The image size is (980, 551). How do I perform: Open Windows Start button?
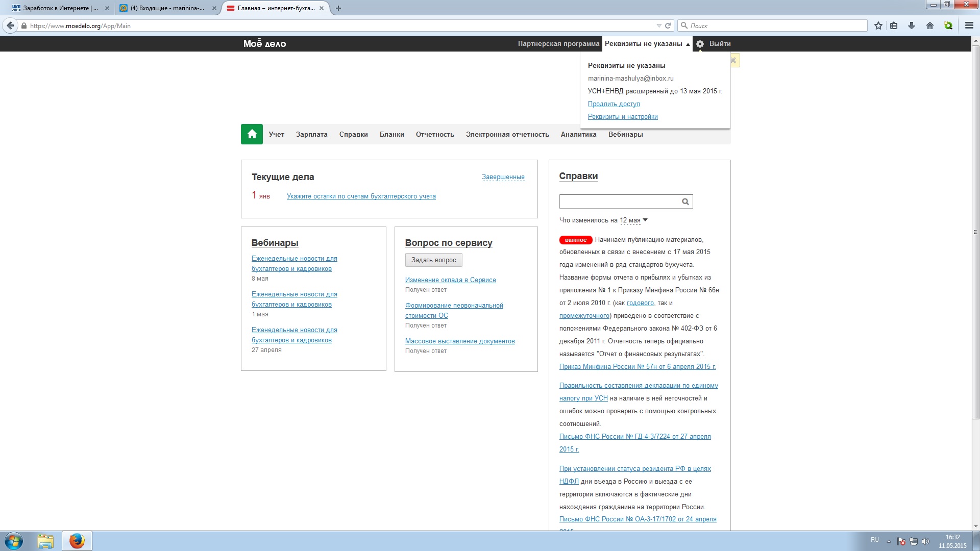(x=14, y=541)
